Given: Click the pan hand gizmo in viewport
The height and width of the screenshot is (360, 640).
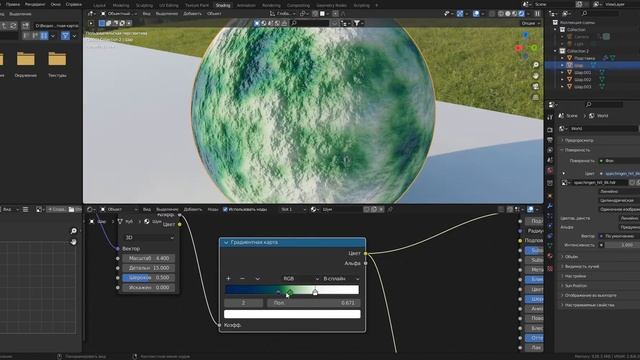Looking at the screenshot, I should 536,76.
